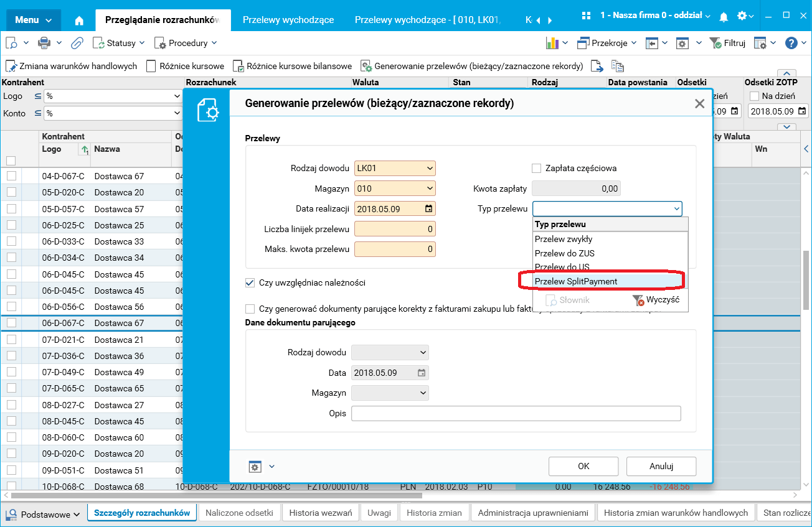Click Generowanie przelewów toolbar action
This screenshot has height=527, width=812.
click(x=472, y=66)
